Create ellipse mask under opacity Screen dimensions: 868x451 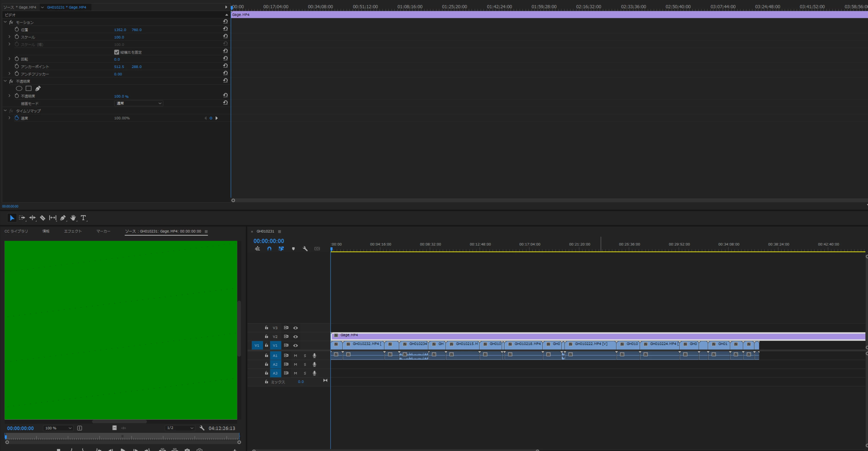coord(19,88)
